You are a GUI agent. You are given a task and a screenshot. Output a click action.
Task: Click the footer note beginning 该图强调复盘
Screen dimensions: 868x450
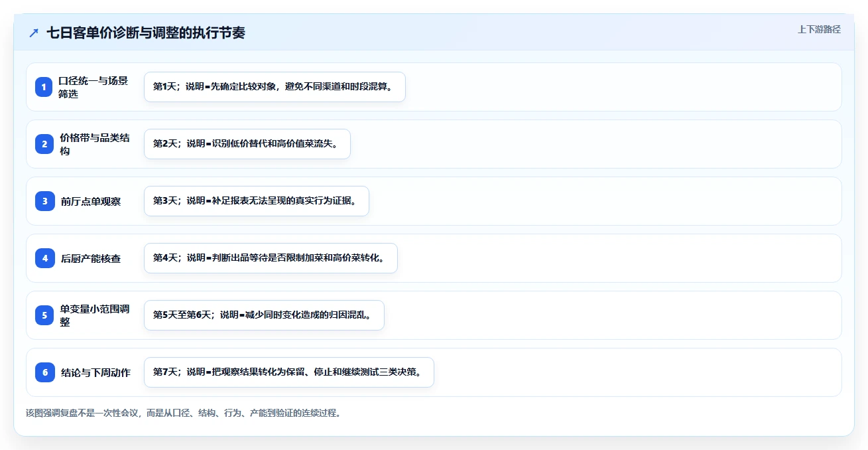tap(184, 413)
